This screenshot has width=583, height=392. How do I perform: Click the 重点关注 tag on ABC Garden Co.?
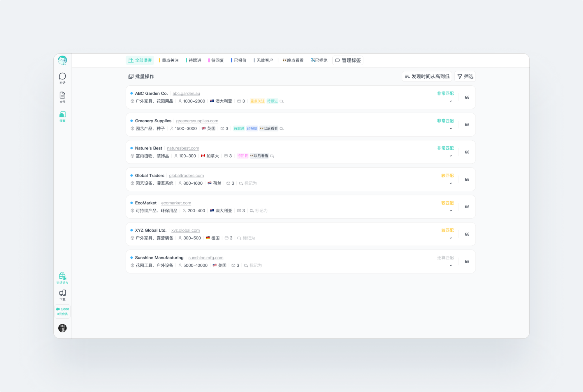[257, 101]
